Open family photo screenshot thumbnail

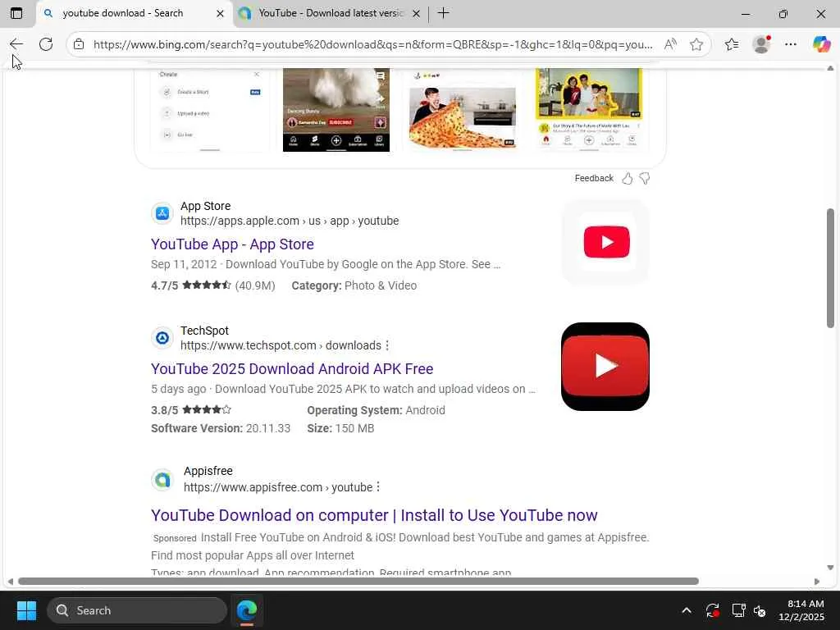(x=588, y=110)
